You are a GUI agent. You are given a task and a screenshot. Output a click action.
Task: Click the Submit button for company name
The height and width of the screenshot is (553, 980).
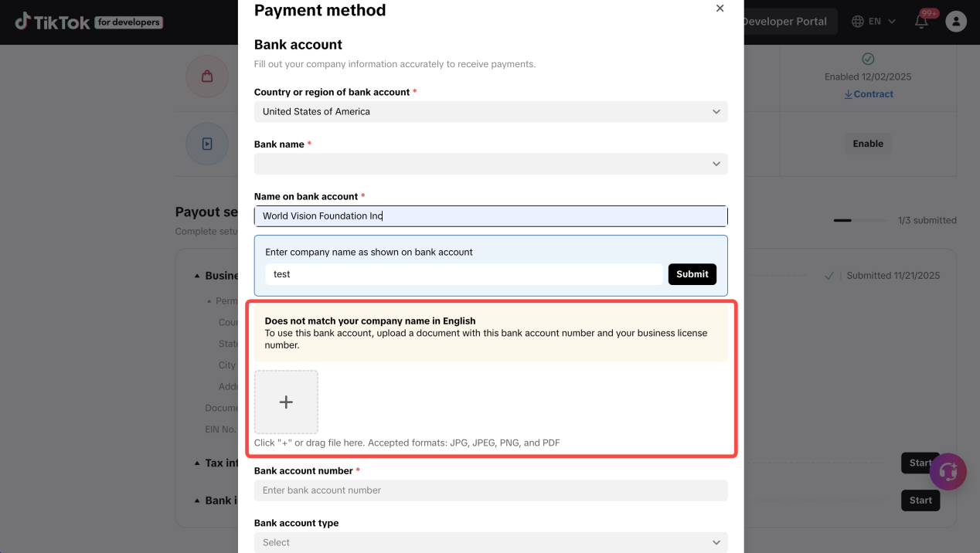tap(692, 274)
